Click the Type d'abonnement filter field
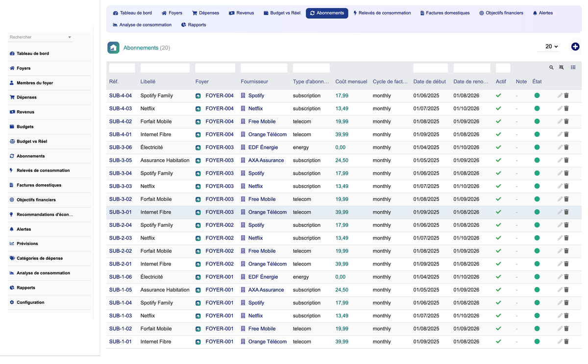 (312, 68)
